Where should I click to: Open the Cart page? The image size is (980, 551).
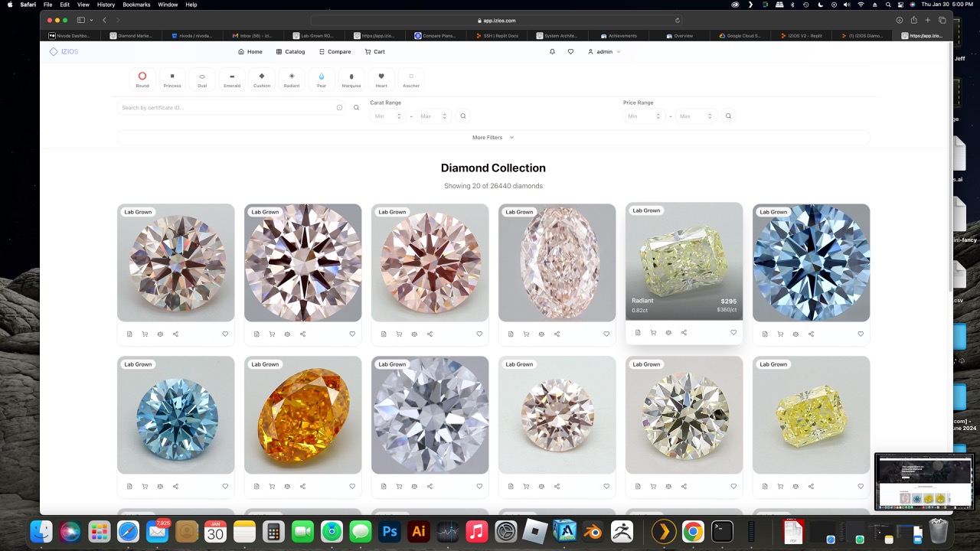pos(375,52)
